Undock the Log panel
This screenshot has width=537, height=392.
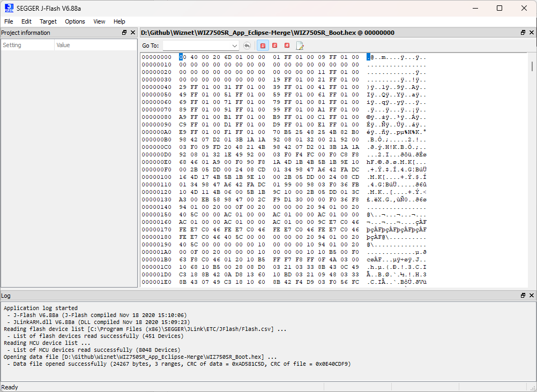click(x=523, y=296)
